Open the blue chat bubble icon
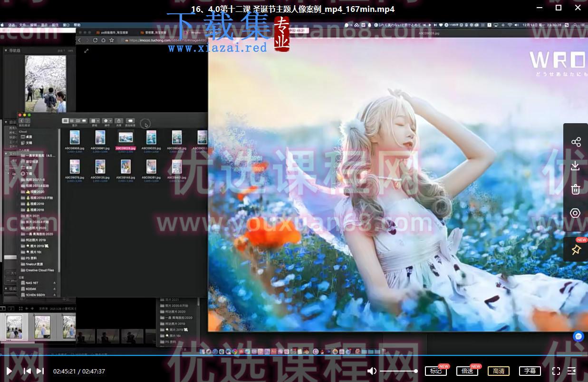The width and height of the screenshot is (588, 382). [578, 336]
